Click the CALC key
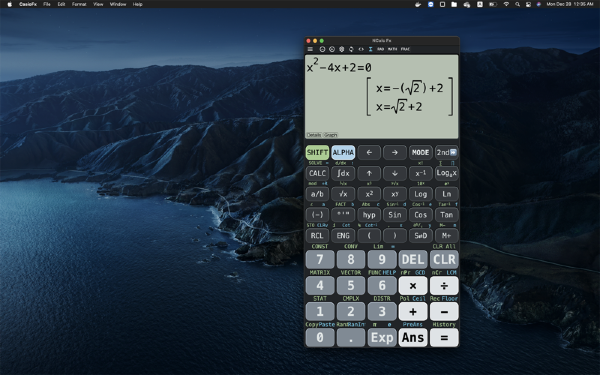 317,173
